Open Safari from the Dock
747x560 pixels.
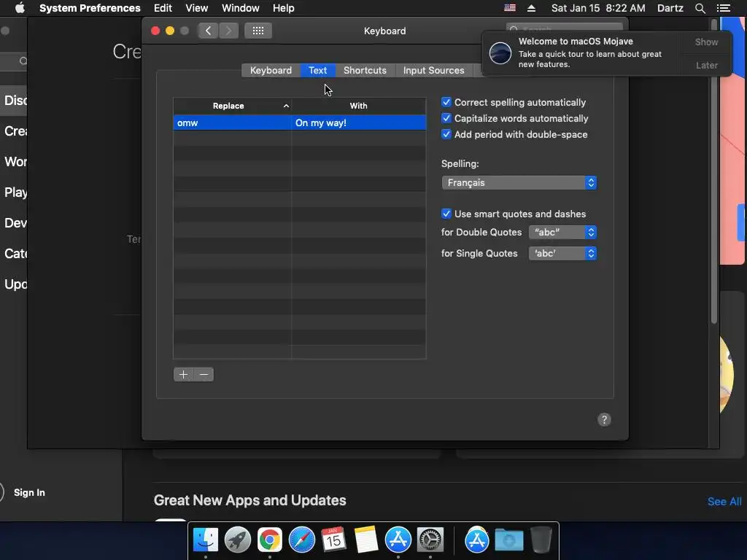click(x=301, y=540)
